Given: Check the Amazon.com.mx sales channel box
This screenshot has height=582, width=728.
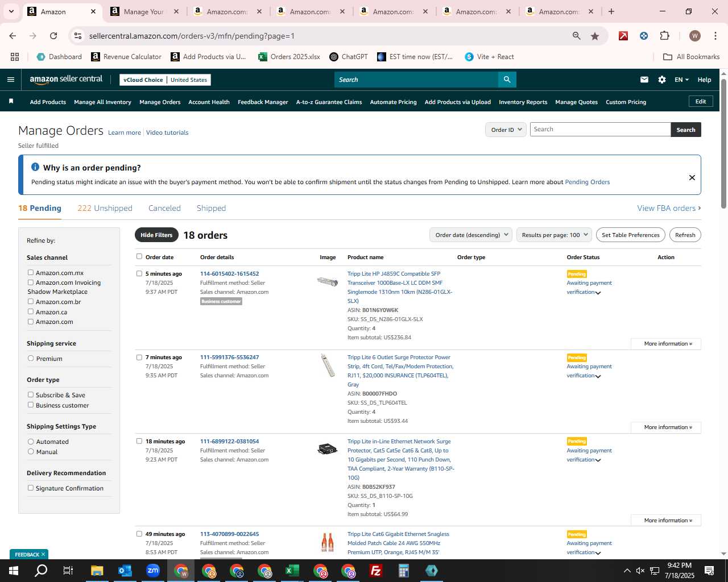Looking at the screenshot, I should 31,273.
